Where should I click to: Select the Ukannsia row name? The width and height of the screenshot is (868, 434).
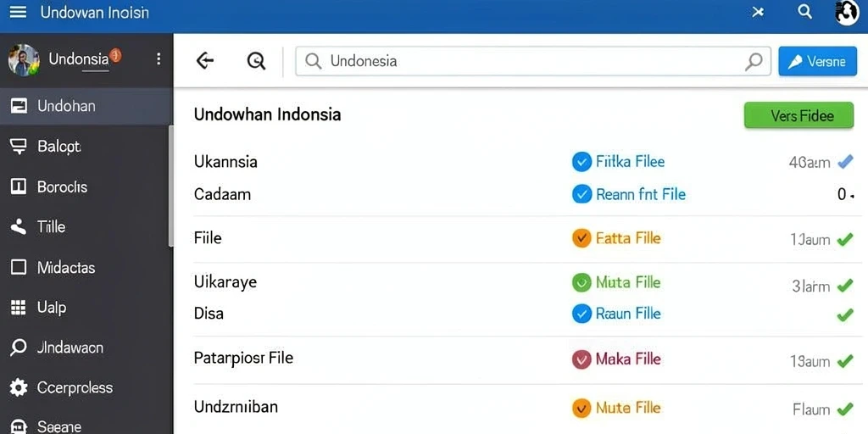225,162
